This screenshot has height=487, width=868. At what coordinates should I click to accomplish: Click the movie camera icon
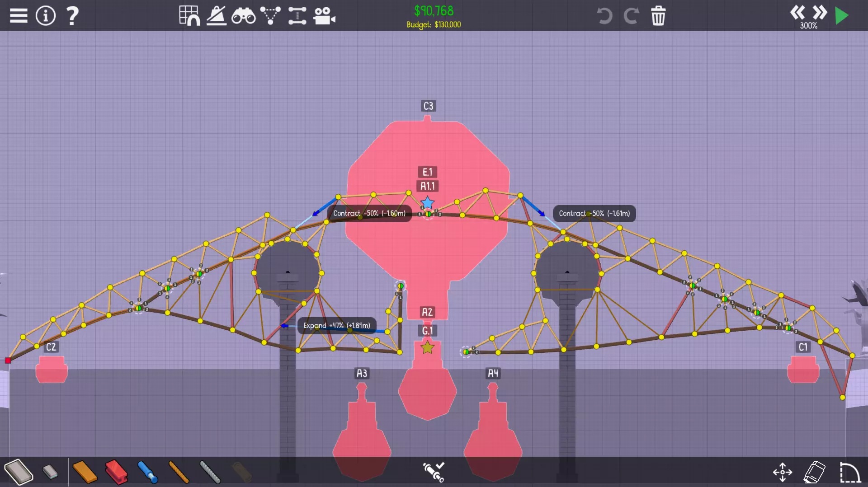pyautogui.click(x=325, y=16)
